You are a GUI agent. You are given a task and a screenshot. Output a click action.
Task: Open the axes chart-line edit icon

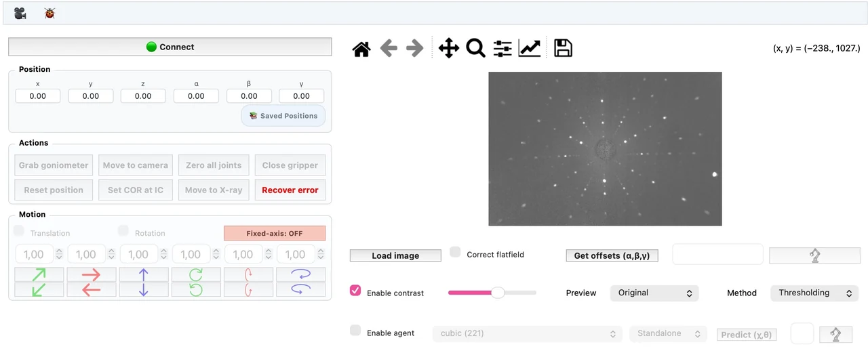click(x=530, y=48)
